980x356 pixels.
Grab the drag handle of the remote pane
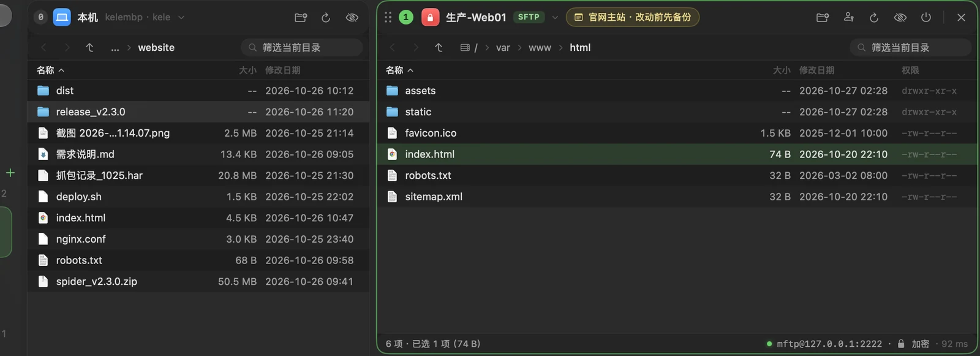(388, 17)
